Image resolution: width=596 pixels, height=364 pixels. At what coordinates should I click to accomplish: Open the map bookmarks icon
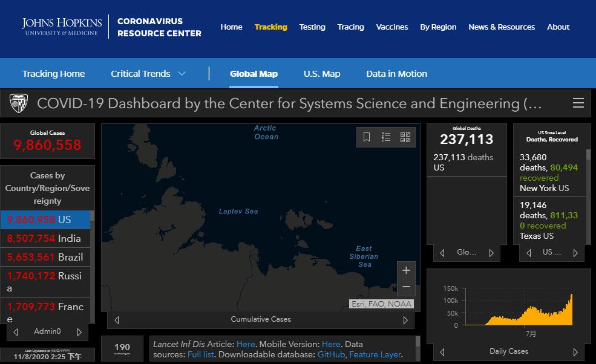[367, 137]
